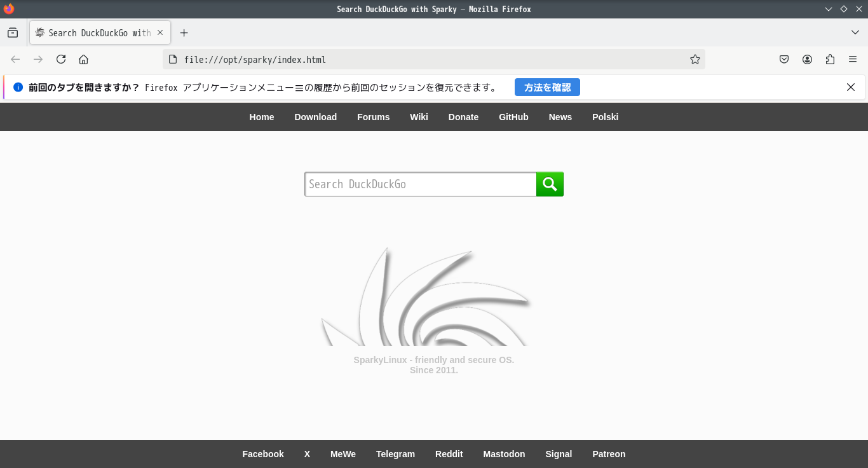Click the page document icon in address bar

click(x=173, y=59)
